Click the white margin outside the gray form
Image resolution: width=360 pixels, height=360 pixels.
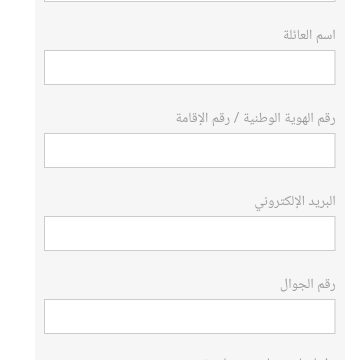click(17, 180)
